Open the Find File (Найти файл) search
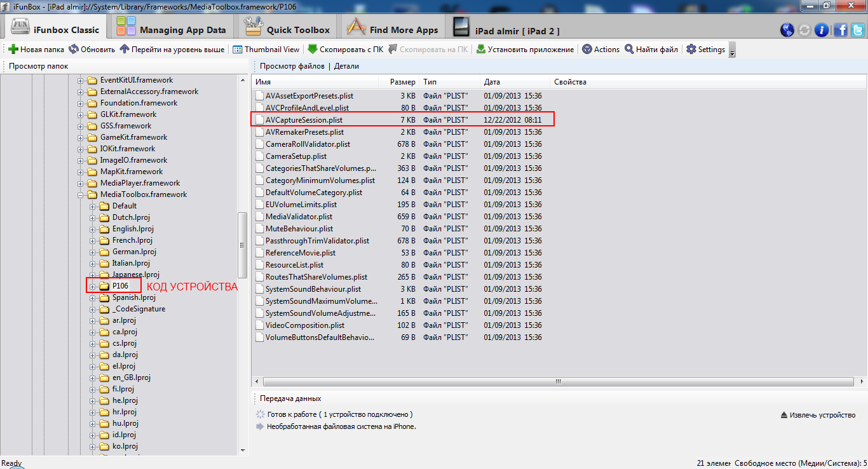The height and width of the screenshot is (469, 868). click(x=629, y=50)
